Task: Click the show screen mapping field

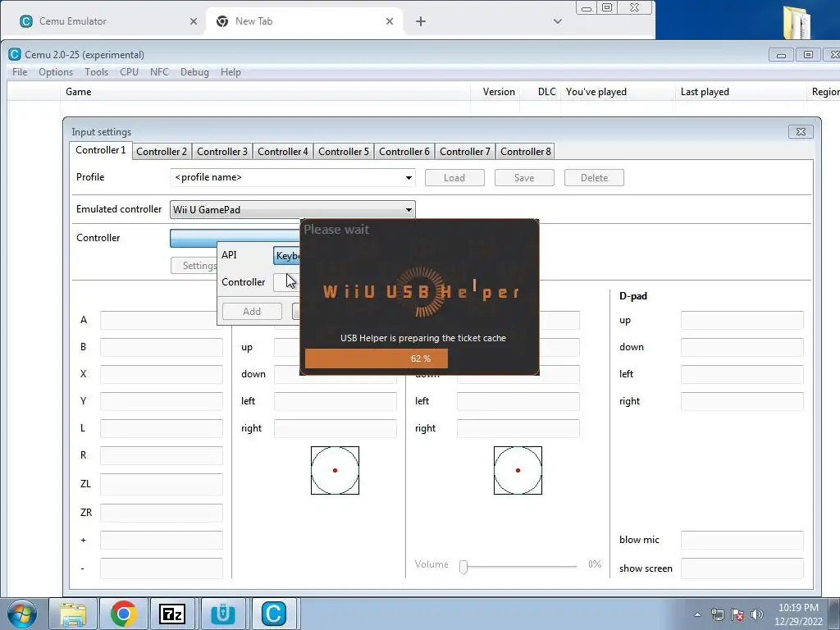Action: [742, 568]
